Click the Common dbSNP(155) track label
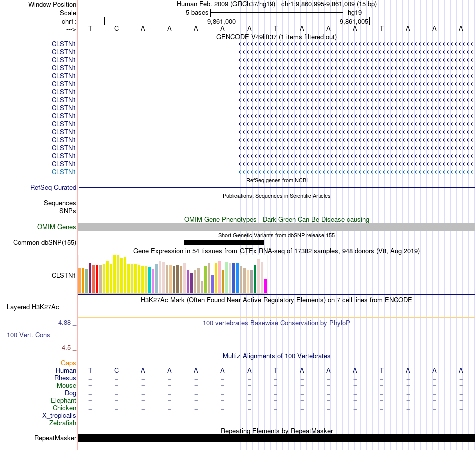The width and height of the screenshot is (476, 450). pos(45,243)
